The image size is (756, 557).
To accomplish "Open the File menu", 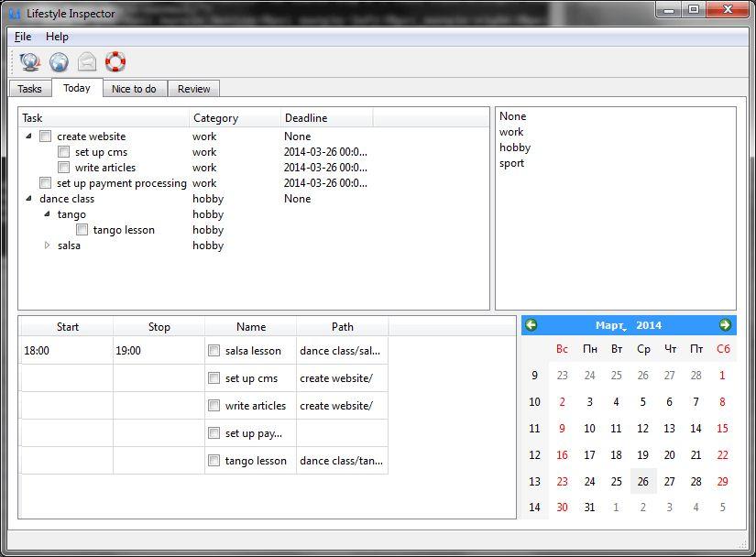I will point(23,37).
